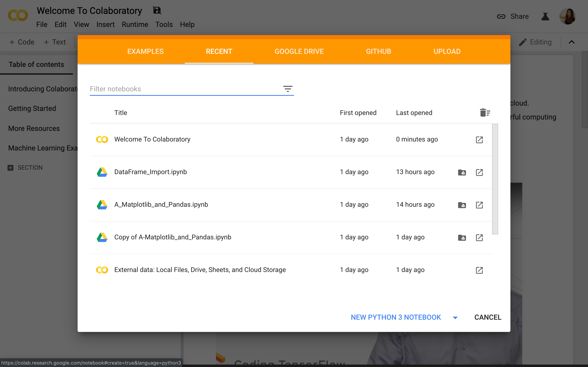Open the user account avatar
Image resolution: width=588 pixels, height=367 pixels.
click(567, 17)
